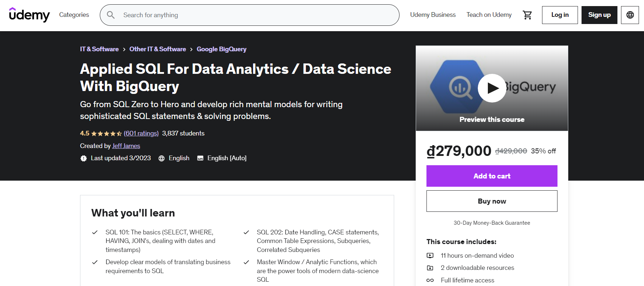
Task: Add the course to cart
Action: 492,176
